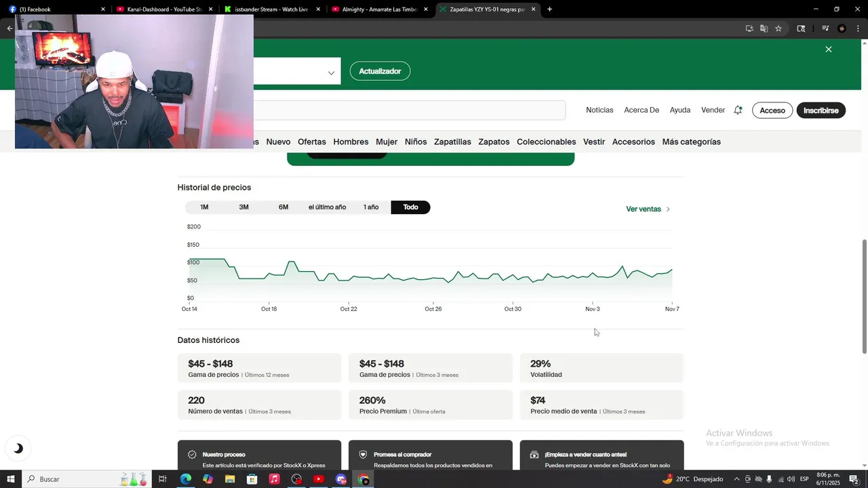868x488 pixels.
Task: Click the page vertical scrollbar thumb
Action: pyautogui.click(x=864, y=296)
